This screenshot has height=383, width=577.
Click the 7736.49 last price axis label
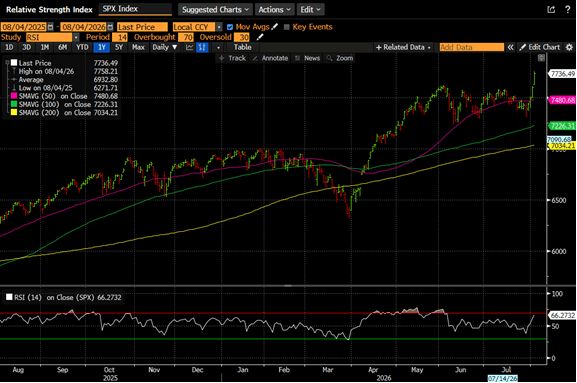coord(562,74)
